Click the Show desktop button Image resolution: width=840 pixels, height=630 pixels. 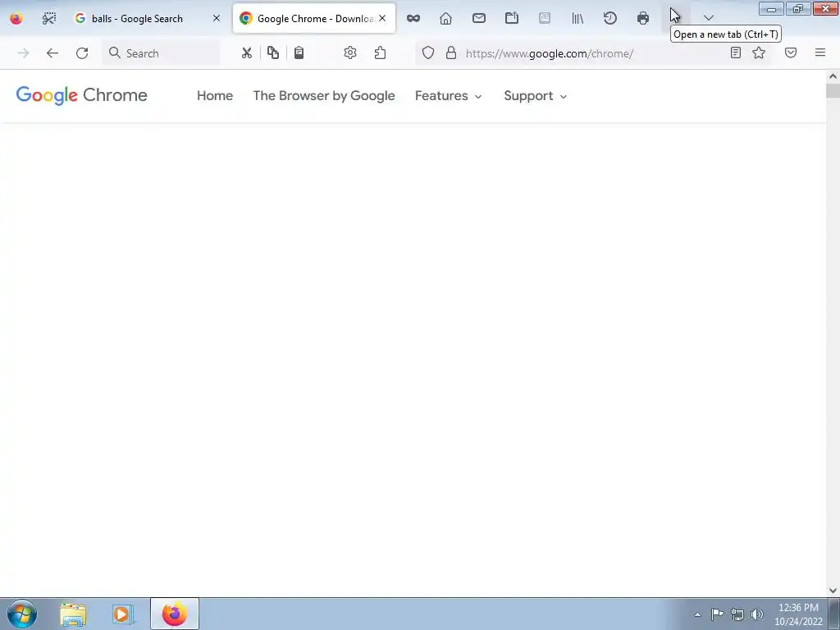click(x=834, y=614)
